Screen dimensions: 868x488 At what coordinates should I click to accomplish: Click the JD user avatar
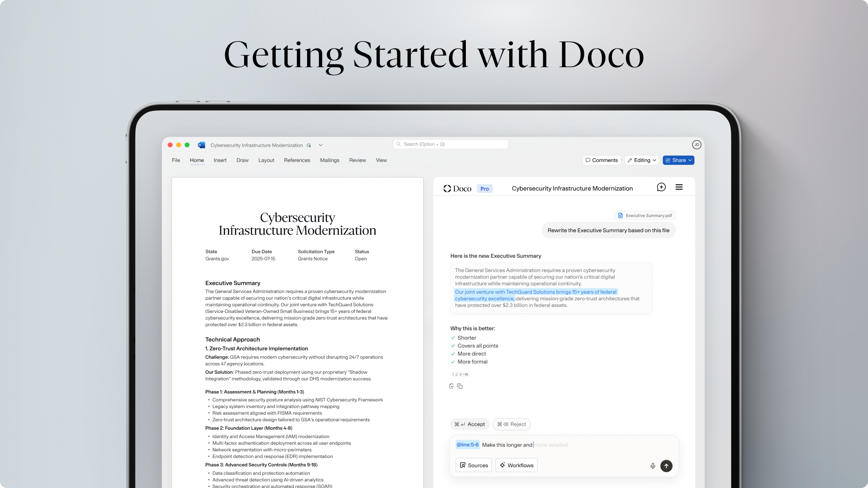(696, 145)
